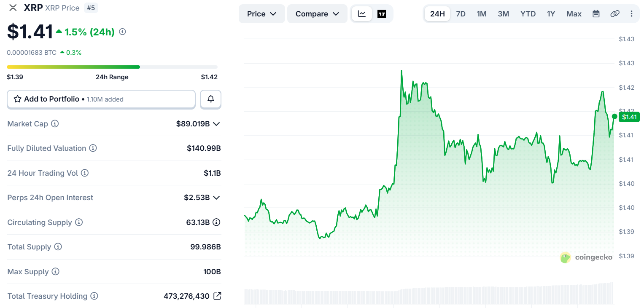The image size is (644, 308).
Task: Expand Perps 24h Open Interest chevron
Action: (216, 198)
